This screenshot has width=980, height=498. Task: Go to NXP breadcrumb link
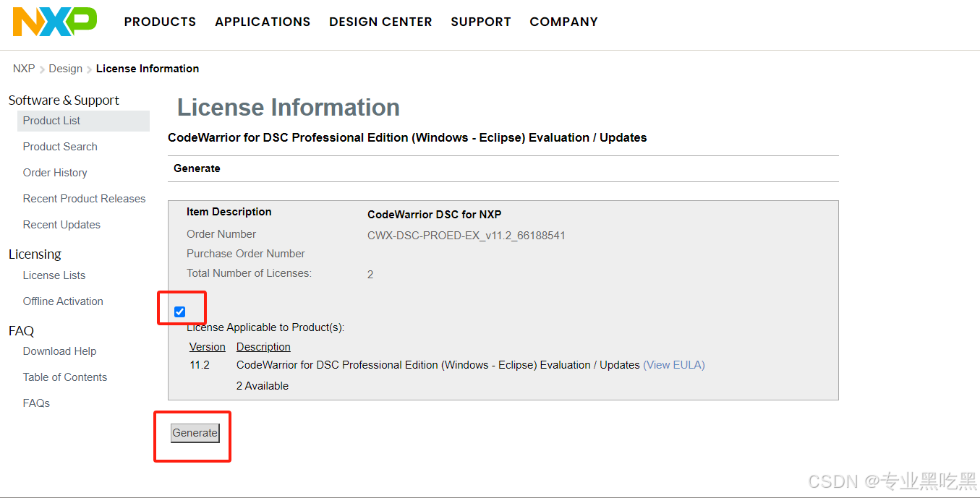pyautogui.click(x=24, y=69)
